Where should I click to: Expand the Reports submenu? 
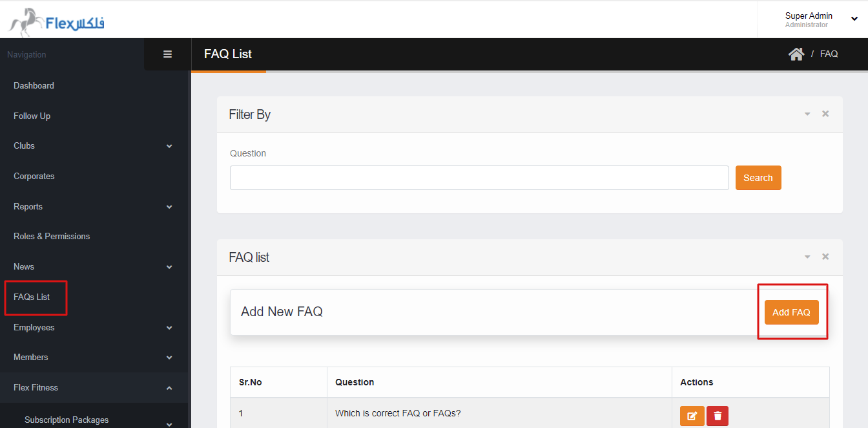point(169,207)
